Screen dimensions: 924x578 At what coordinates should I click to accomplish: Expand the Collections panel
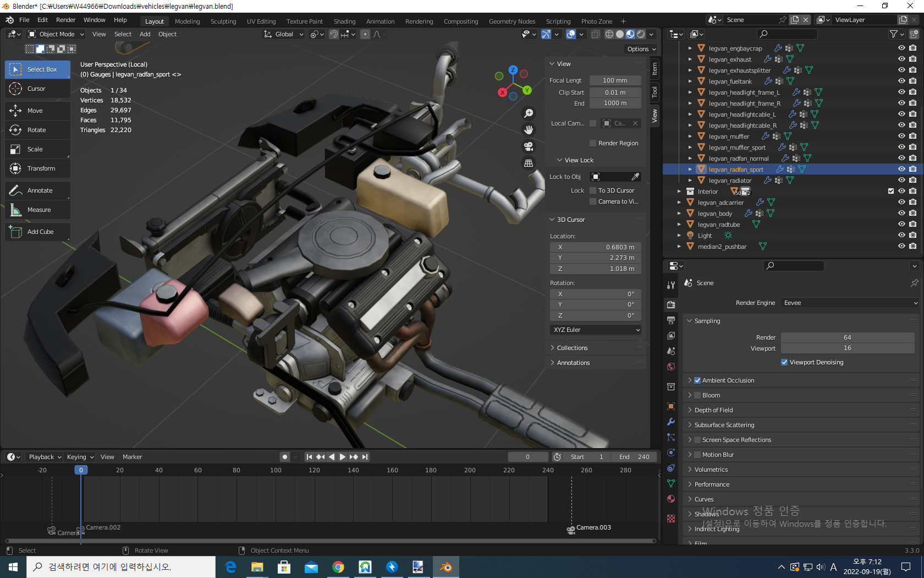point(572,348)
